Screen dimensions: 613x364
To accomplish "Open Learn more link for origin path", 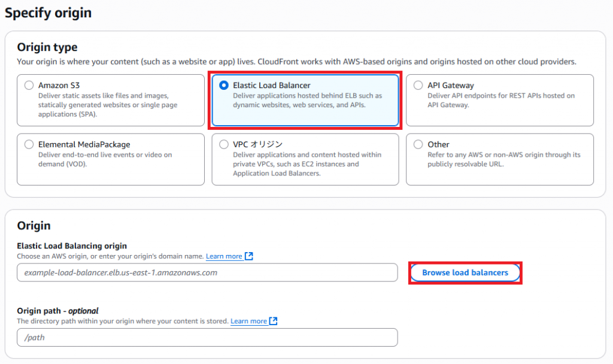I will click(x=248, y=321).
